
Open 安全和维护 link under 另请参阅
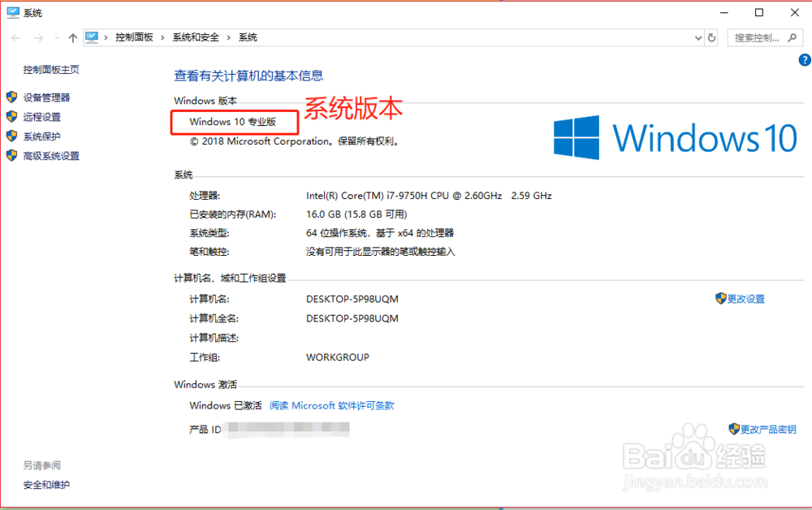tap(46, 485)
